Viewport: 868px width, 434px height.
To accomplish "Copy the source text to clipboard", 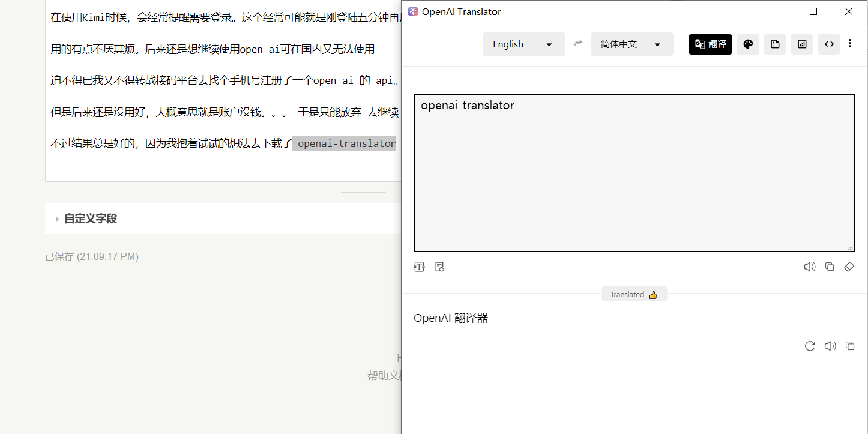I will [x=830, y=267].
